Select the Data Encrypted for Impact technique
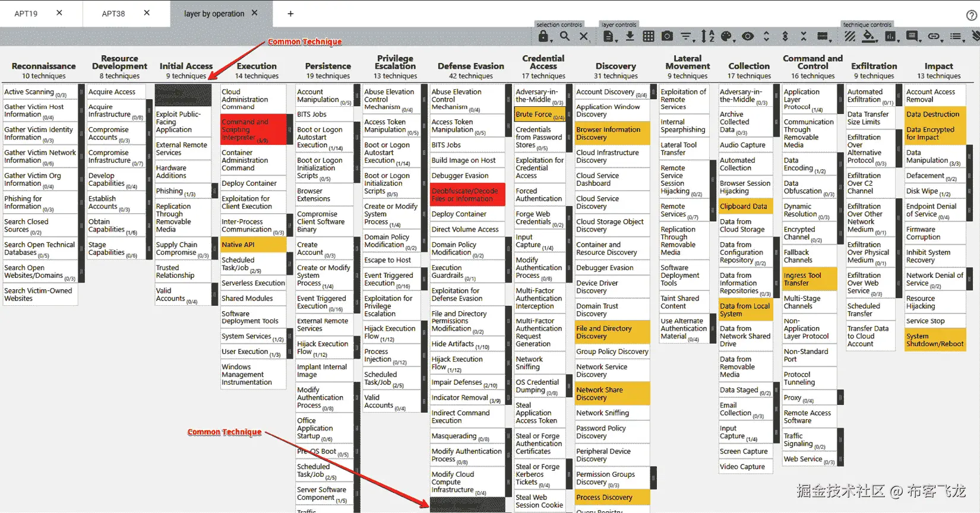 click(935, 134)
